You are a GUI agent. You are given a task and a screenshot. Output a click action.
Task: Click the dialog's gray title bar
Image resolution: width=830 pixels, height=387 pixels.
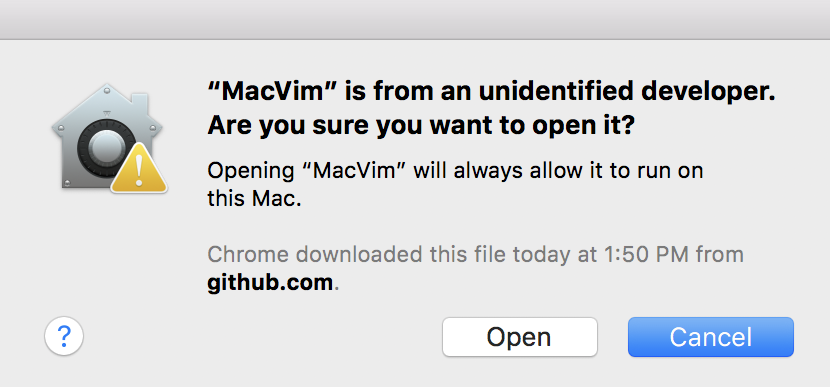pyautogui.click(x=415, y=20)
